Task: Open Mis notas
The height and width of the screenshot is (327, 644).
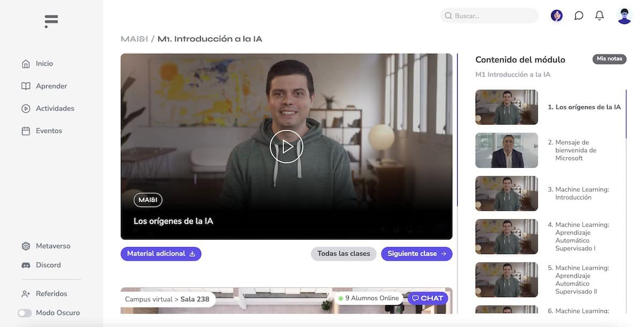Action: click(609, 59)
